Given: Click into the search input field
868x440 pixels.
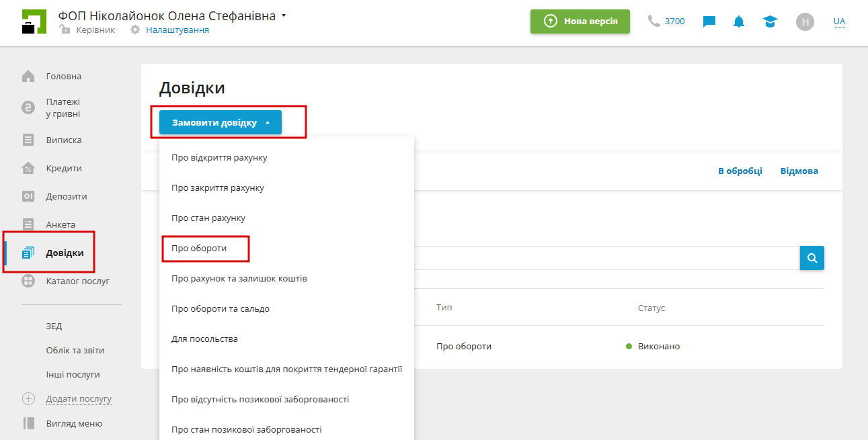Looking at the screenshot, I should point(605,258).
